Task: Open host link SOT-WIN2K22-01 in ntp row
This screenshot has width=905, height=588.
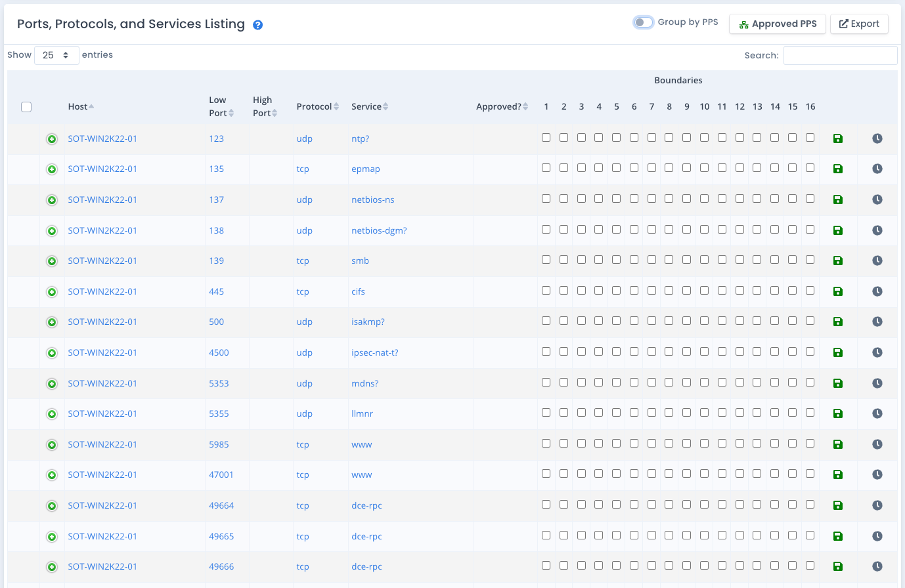Action: [102, 138]
